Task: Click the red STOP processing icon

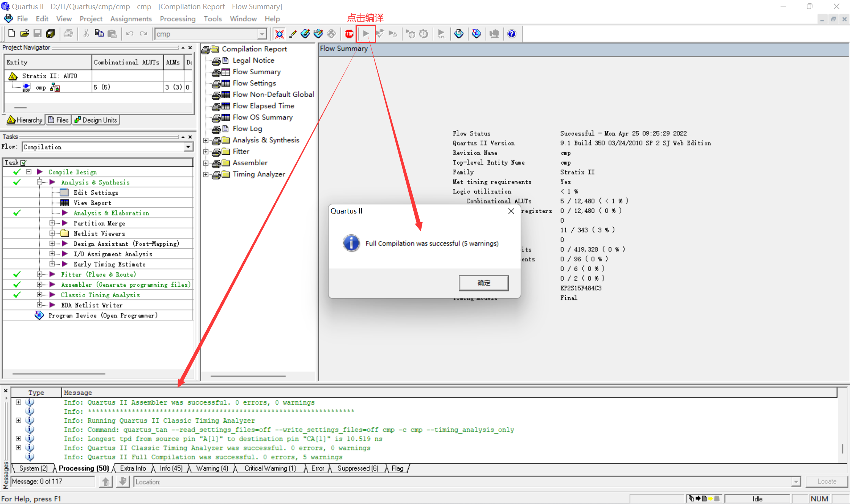Action: (349, 34)
